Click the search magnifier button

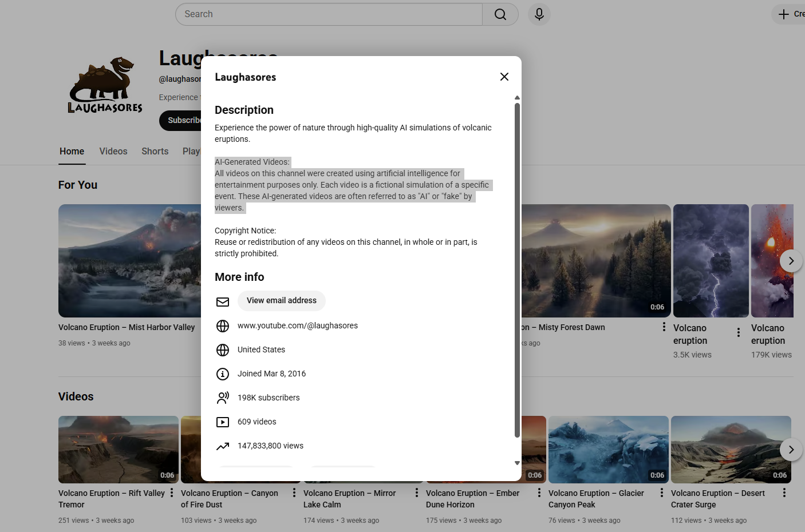tap(500, 14)
